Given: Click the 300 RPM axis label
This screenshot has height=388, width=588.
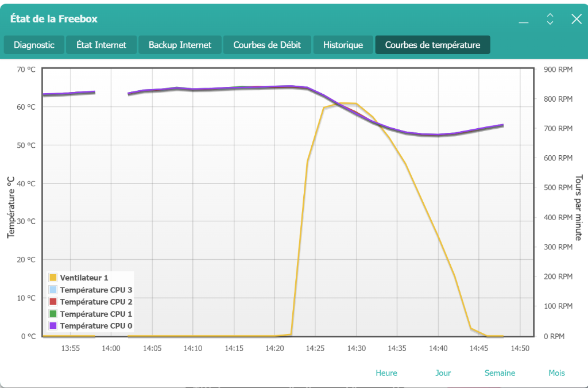Looking at the screenshot, I should pyautogui.click(x=558, y=247).
